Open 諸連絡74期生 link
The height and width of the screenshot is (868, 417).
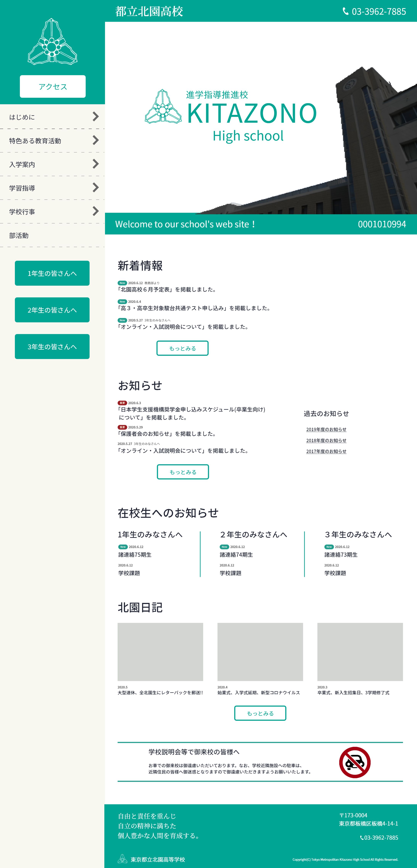tap(236, 555)
